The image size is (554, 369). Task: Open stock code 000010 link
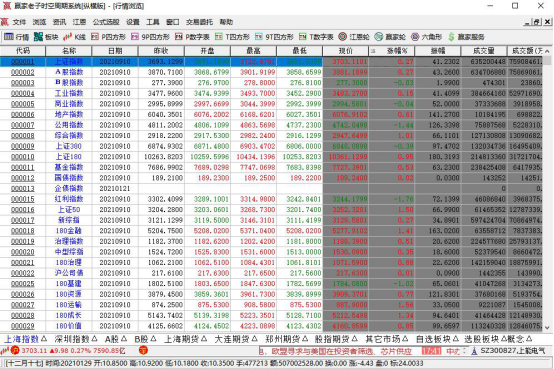pyautogui.click(x=23, y=157)
